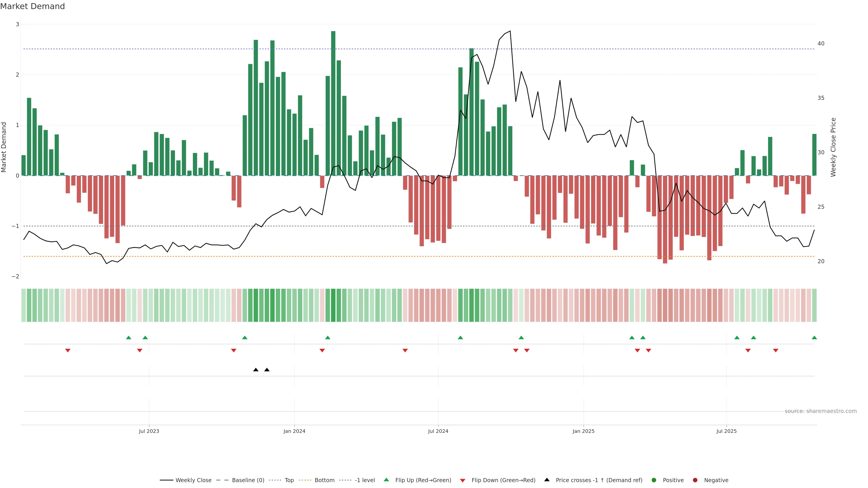Click the green Positive legend dot

click(654, 480)
